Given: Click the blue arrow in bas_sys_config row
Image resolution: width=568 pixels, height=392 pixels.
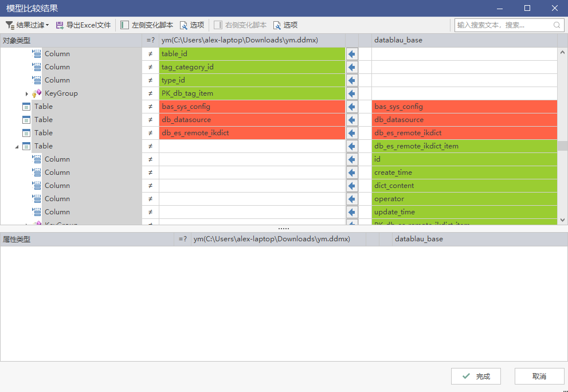Looking at the screenshot, I should coord(352,107).
